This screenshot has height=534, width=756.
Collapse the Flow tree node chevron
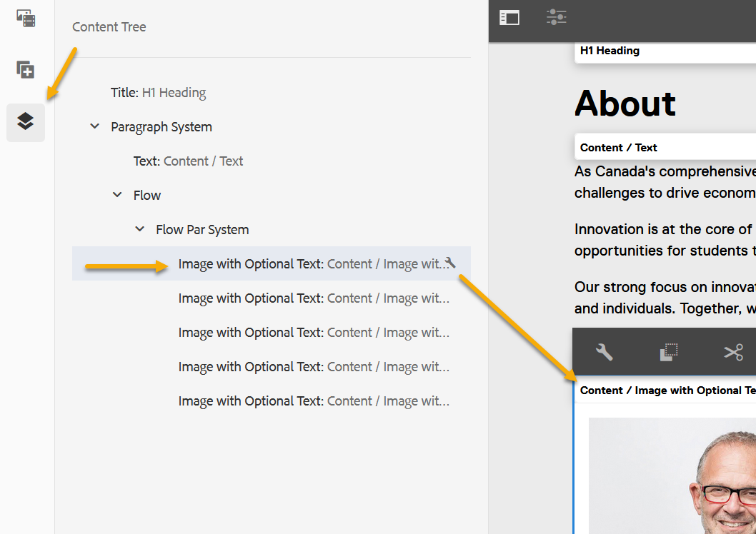click(x=117, y=195)
